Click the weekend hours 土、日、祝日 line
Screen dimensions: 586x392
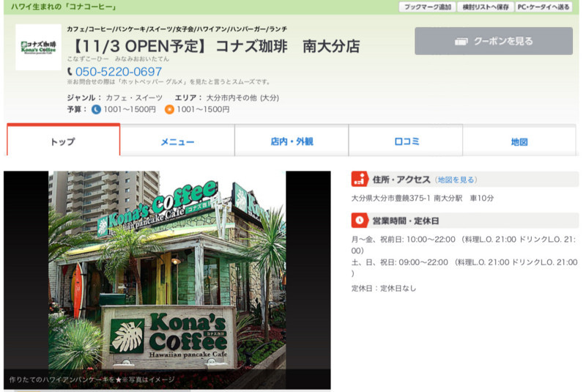coord(464,267)
